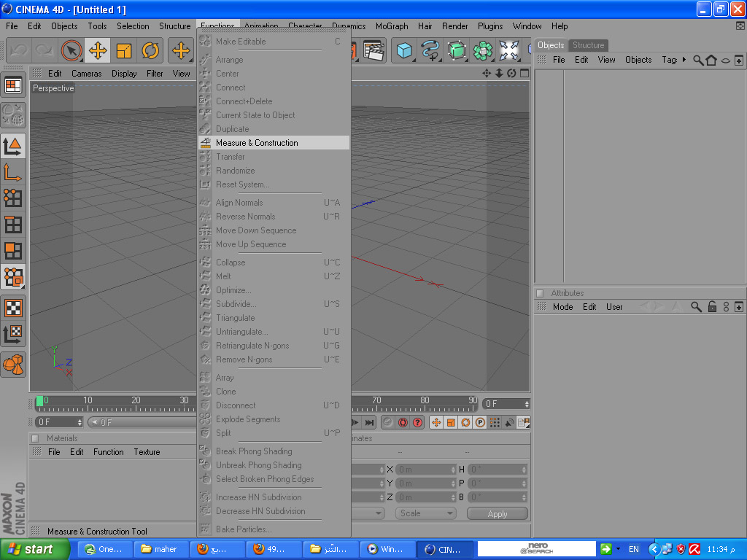This screenshot has height=560, width=747.
Task: Adjust the H rotation field stepper
Action: tap(524, 470)
